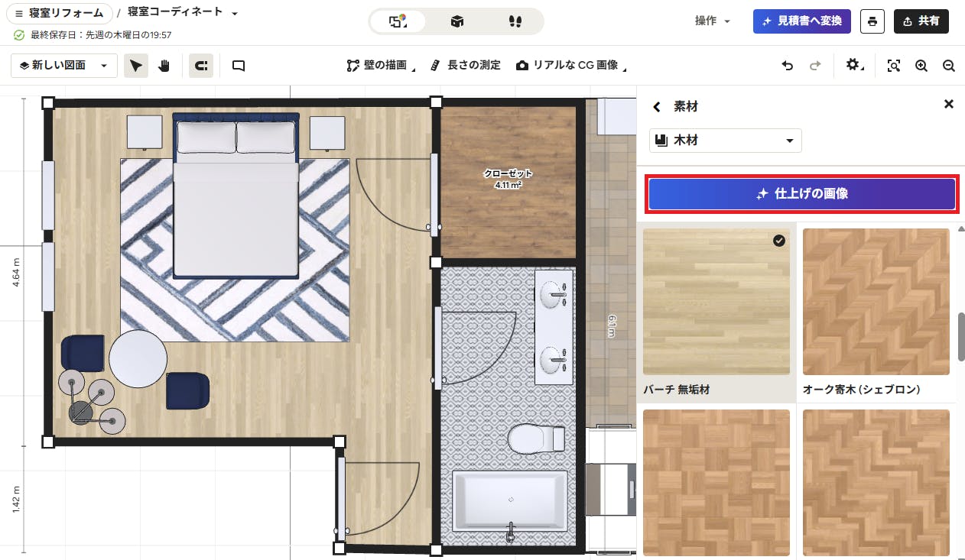
Task: Open the 木材 material category dropdown
Action: [x=725, y=141]
